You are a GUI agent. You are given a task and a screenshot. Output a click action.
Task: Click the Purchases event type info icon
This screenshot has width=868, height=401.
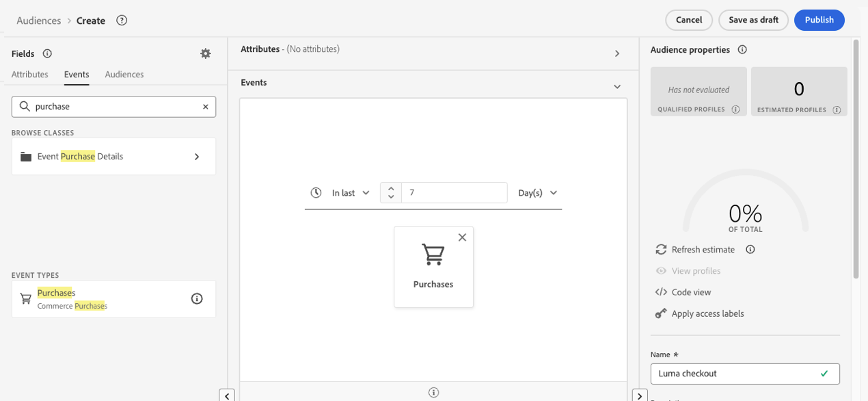tap(197, 298)
